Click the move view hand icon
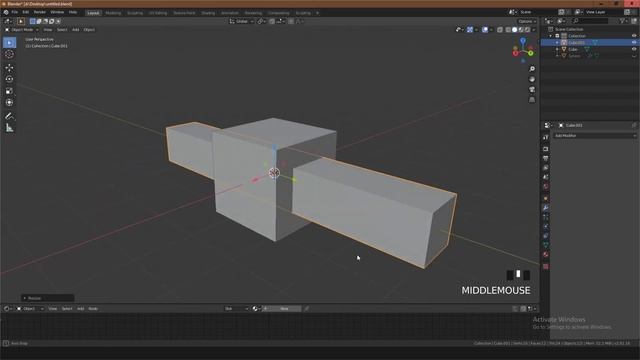 (532, 79)
